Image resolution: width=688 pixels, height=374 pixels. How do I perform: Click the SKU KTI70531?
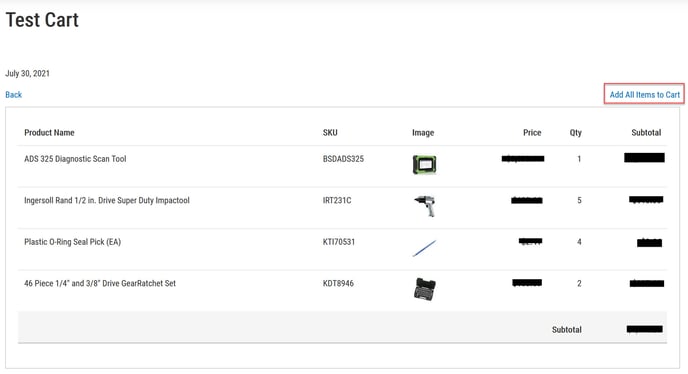(x=339, y=242)
